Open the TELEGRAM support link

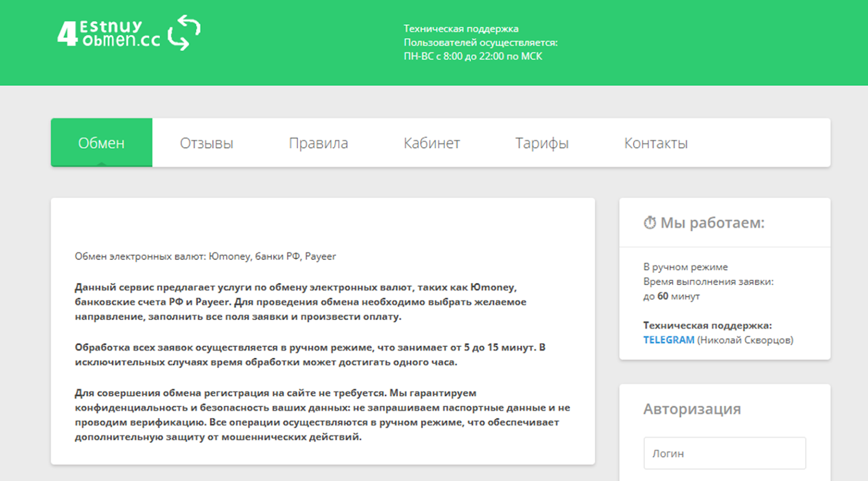click(668, 340)
